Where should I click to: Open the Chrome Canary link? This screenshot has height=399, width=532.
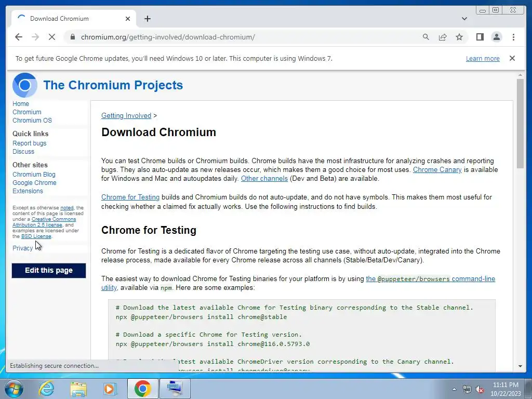click(437, 170)
